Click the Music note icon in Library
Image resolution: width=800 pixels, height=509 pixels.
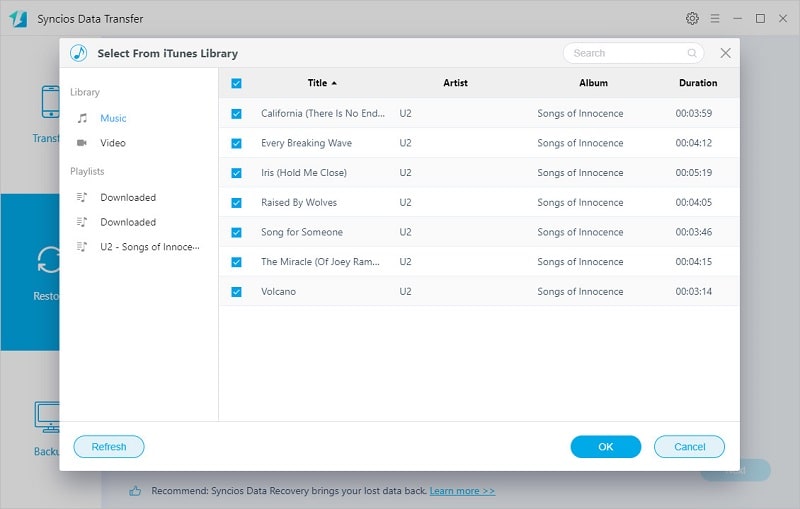point(82,118)
